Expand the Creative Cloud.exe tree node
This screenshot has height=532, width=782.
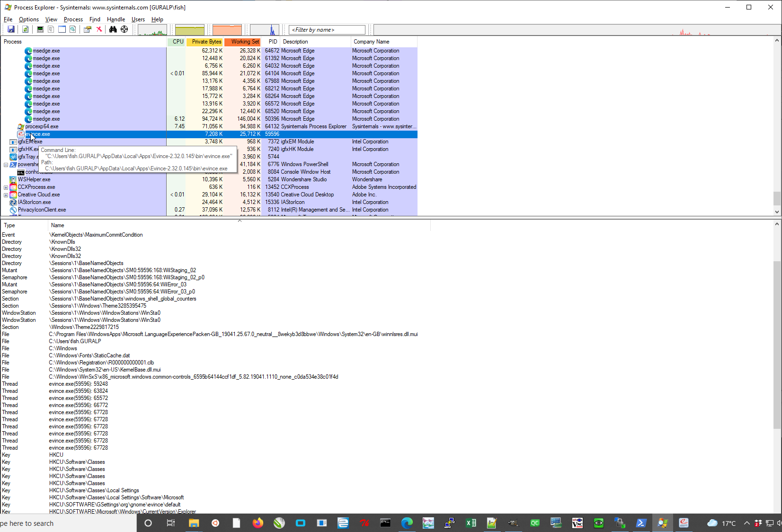6,195
